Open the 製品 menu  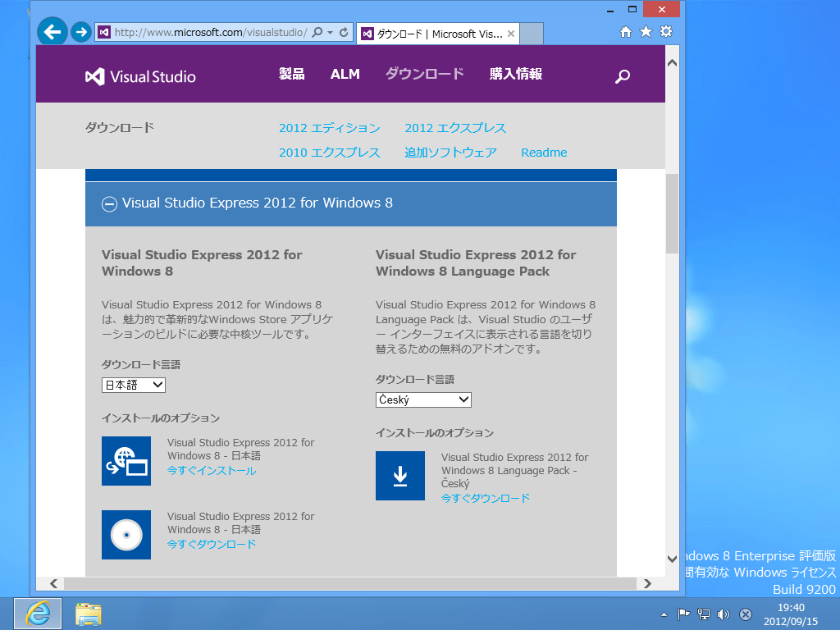click(x=291, y=74)
